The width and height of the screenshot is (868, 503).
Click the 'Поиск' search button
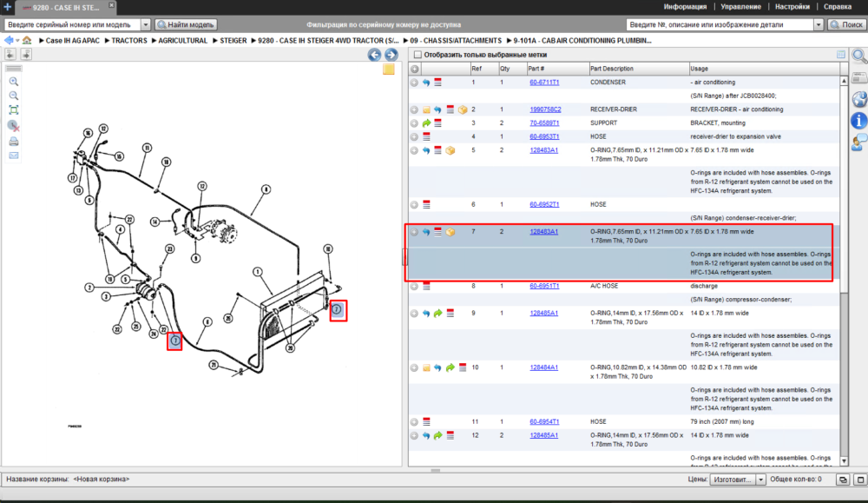pos(846,24)
